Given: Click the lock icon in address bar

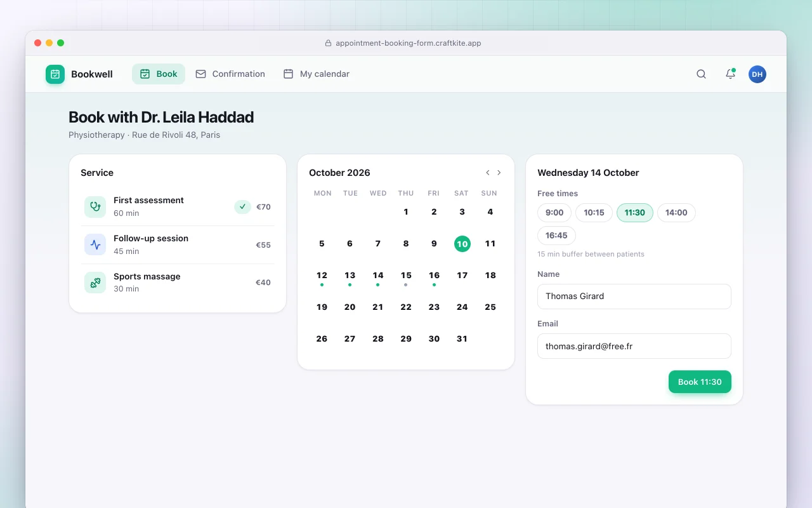Looking at the screenshot, I should point(329,43).
